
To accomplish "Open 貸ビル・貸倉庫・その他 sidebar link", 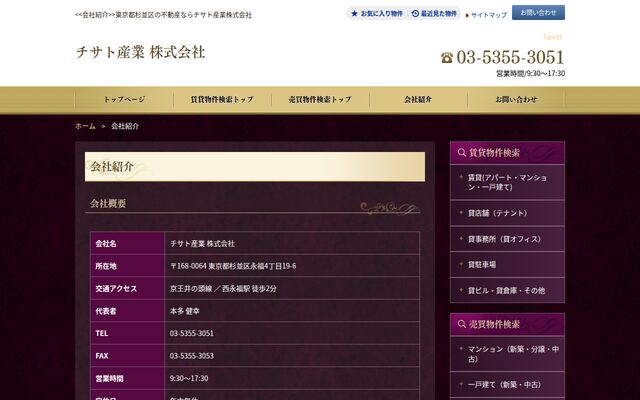I will pos(507,291).
